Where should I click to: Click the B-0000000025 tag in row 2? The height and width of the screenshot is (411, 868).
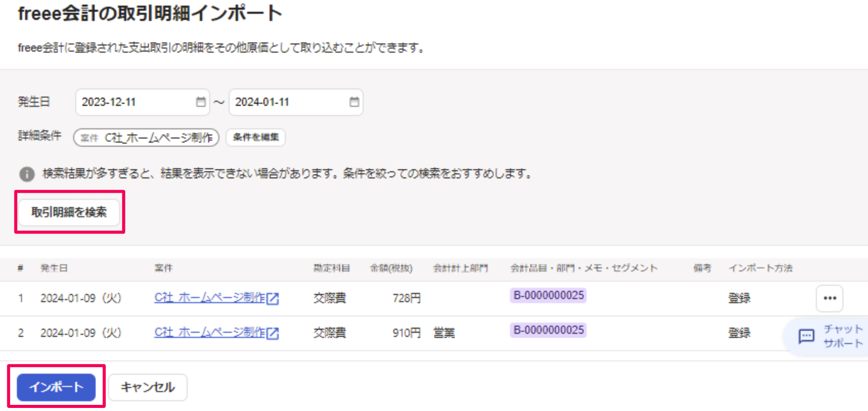[548, 330]
